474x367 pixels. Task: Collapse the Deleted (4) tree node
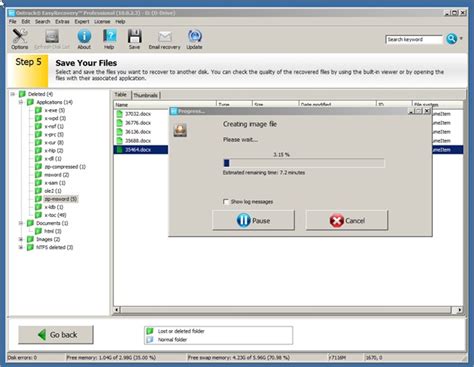13,94
